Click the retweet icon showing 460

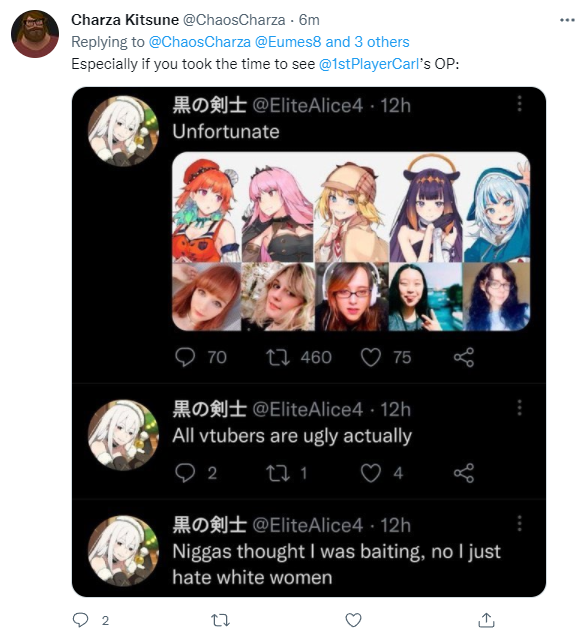277,358
